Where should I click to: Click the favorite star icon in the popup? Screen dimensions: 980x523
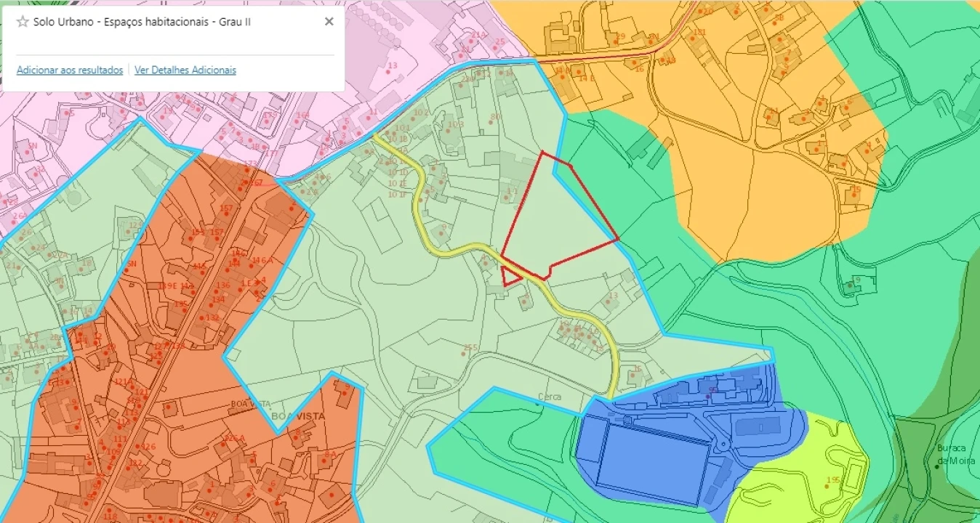[x=23, y=22]
